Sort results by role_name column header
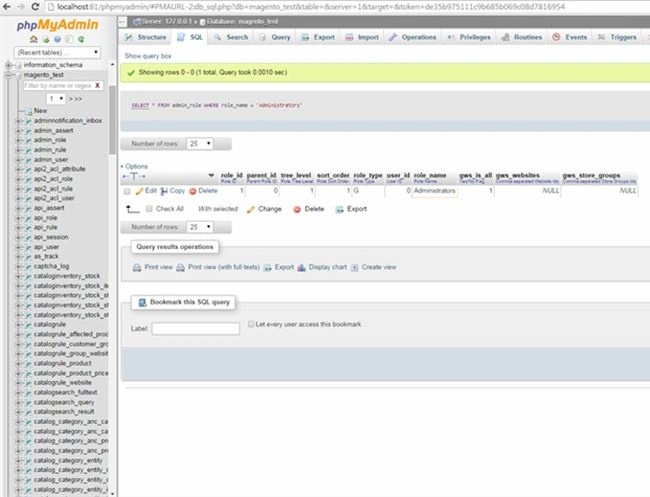The image size is (650, 497). (430, 175)
